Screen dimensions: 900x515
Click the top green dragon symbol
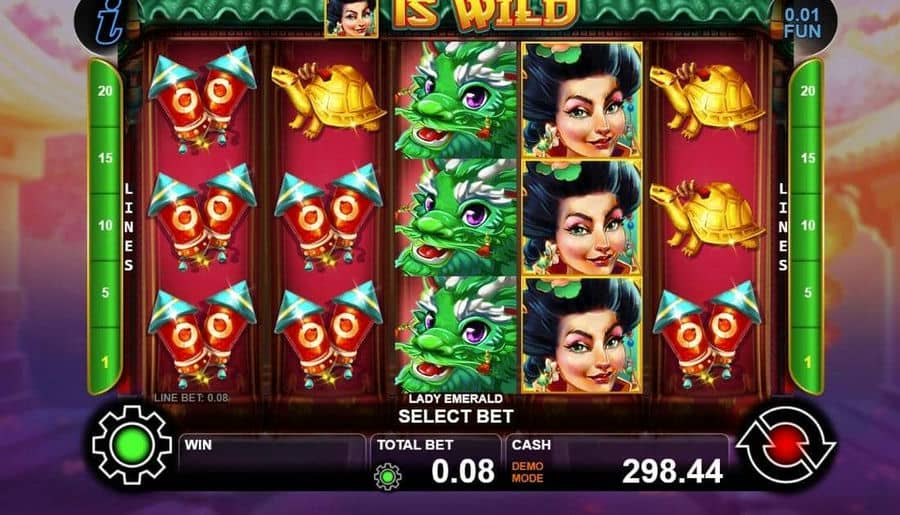[x=456, y=100]
